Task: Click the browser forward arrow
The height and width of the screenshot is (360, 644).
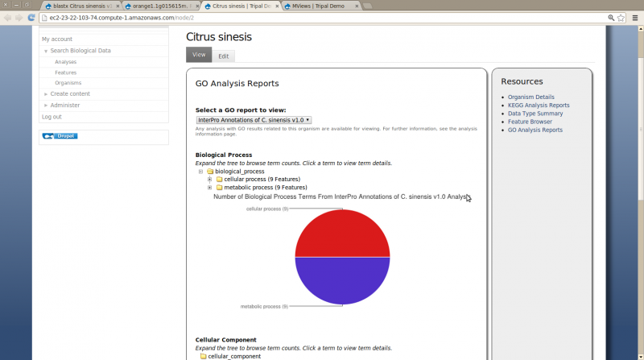Action: [x=19, y=18]
